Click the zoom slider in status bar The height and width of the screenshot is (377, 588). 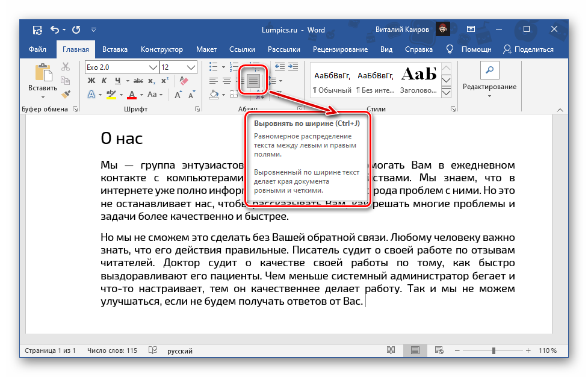click(494, 351)
